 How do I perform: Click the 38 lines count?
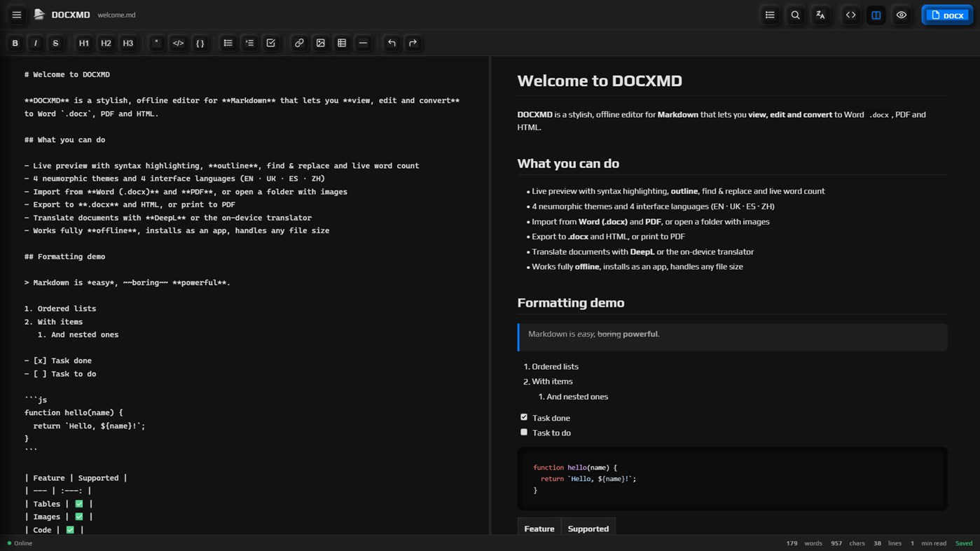(x=888, y=543)
